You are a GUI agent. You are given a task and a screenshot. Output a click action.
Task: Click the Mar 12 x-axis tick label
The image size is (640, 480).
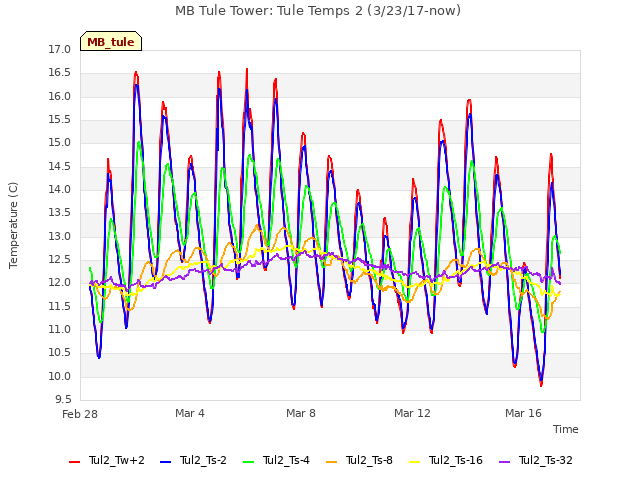click(x=412, y=413)
